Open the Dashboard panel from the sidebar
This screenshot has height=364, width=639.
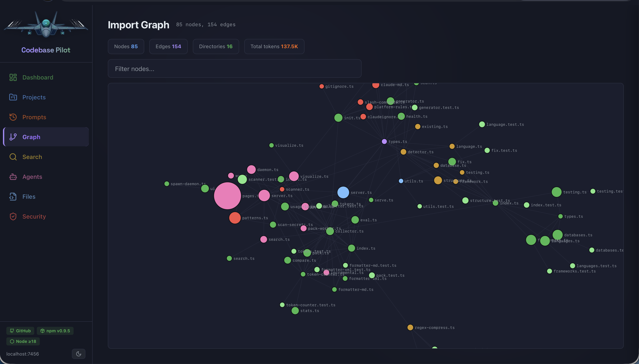tap(37, 77)
